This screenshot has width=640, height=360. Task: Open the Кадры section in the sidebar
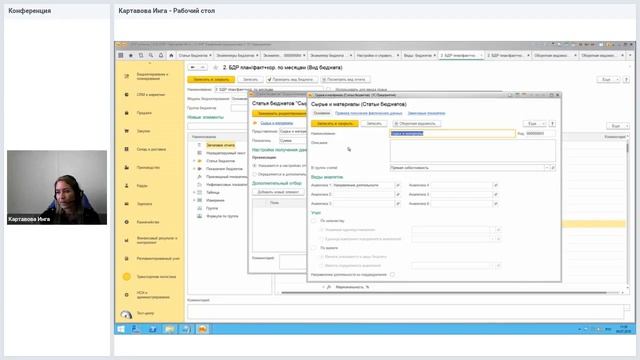tap(142, 186)
